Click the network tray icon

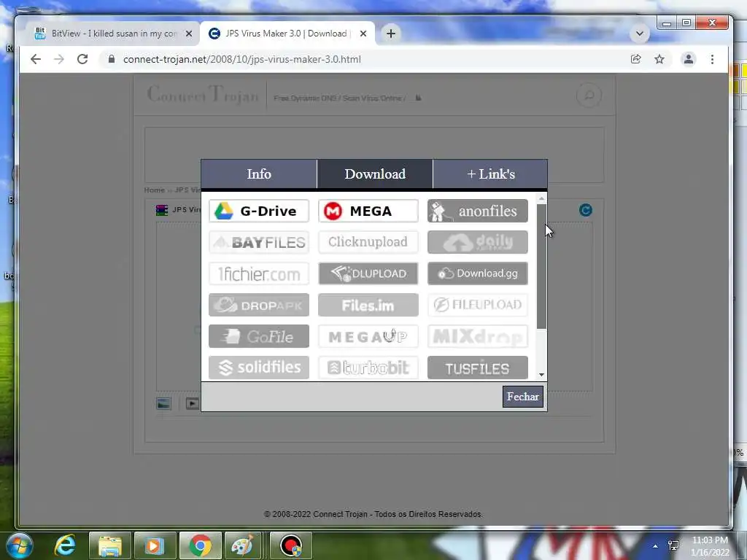pyautogui.click(x=673, y=545)
